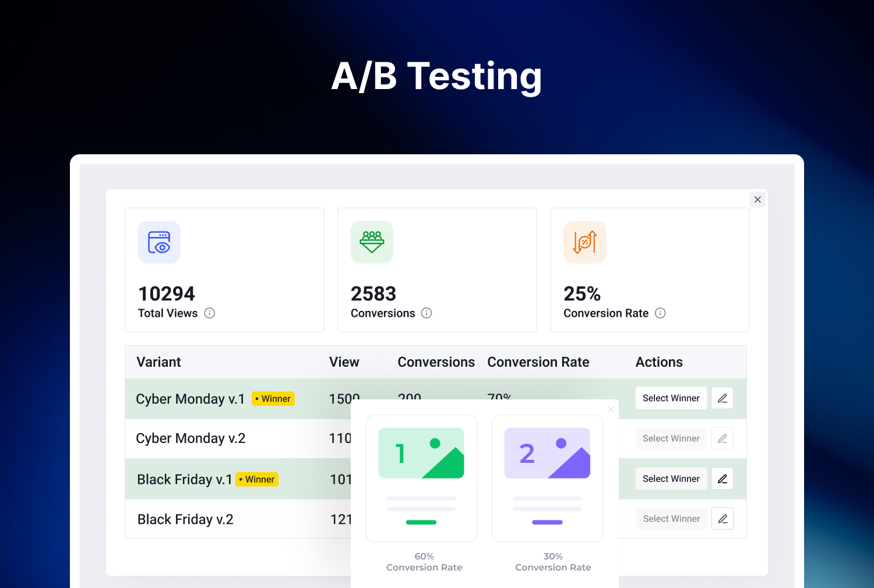
Task: Click the Conversion Rate column header
Action: [538, 362]
